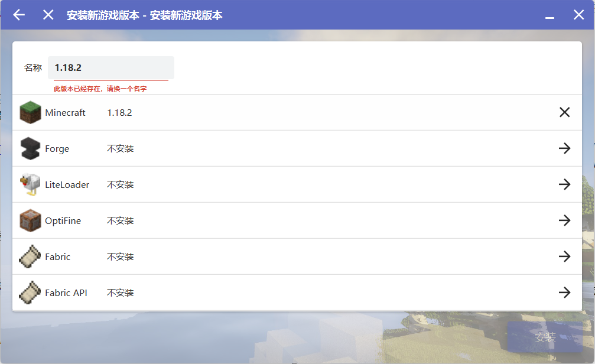Click the 1.18.2 version text in Minecraft row
This screenshot has height=364, width=595.
(x=119, y=113)
